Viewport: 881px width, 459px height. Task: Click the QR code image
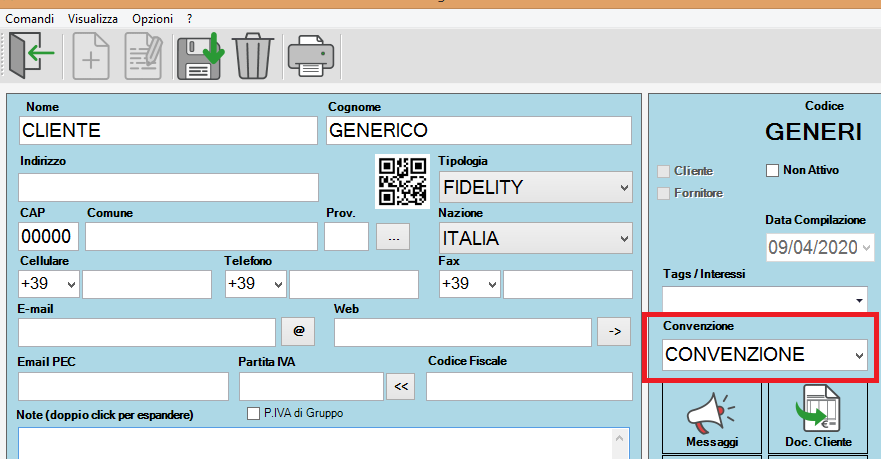click(x=401, y=181)
